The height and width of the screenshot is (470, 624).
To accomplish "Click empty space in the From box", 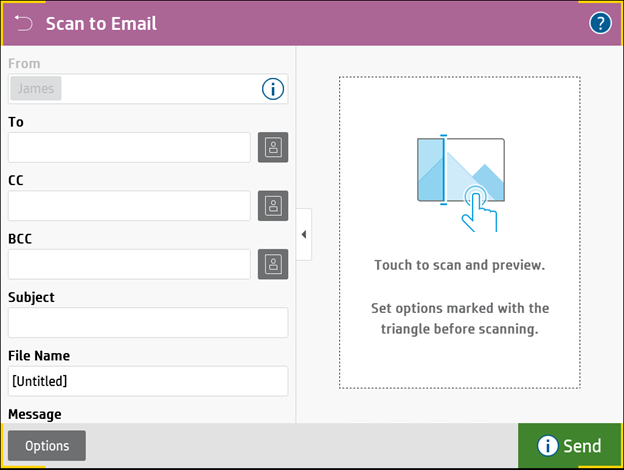I will click(x=160, y=89).
